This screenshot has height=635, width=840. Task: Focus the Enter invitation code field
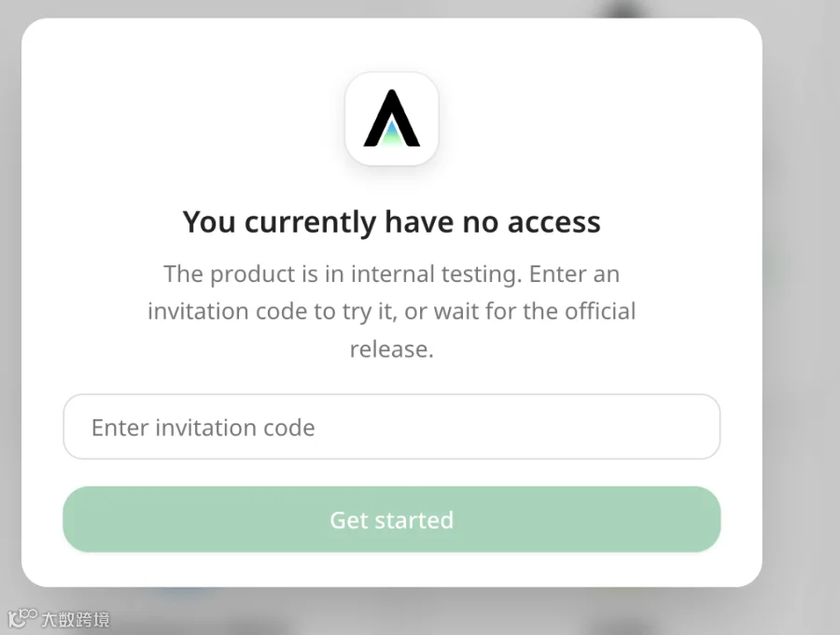point(392,427)
